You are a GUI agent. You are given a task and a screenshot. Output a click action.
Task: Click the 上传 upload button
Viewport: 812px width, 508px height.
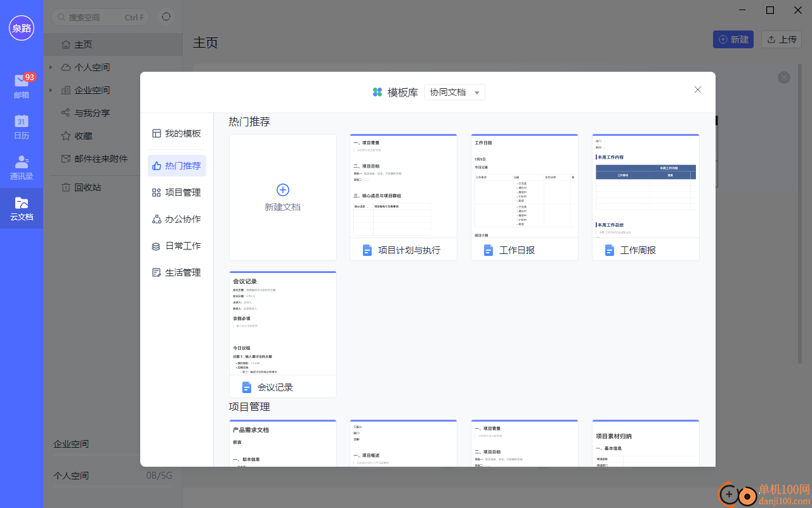coord(782,39)
